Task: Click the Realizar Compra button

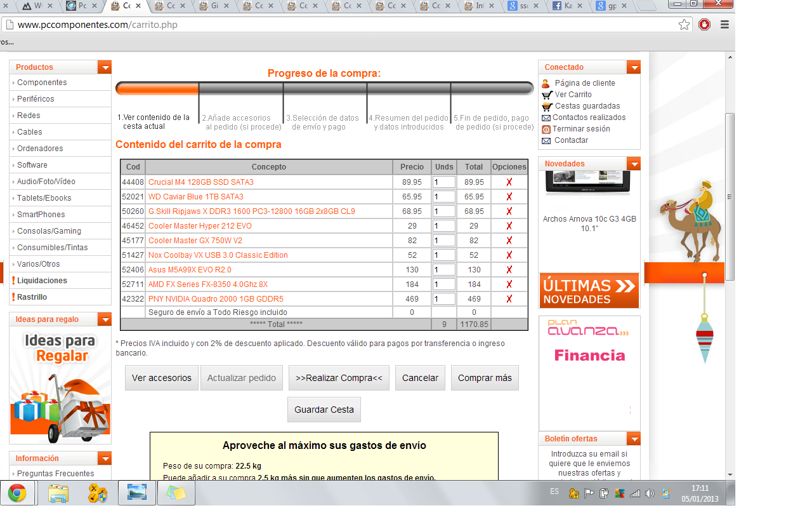Action: 339,378
